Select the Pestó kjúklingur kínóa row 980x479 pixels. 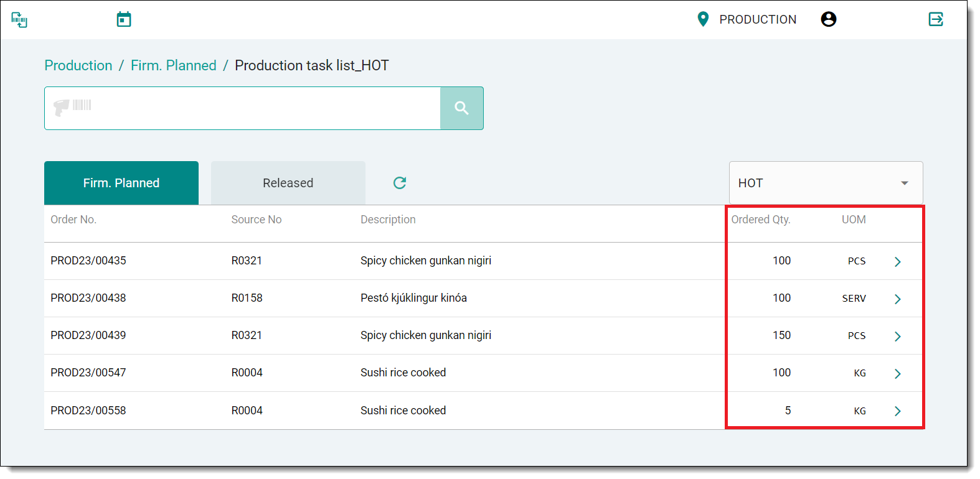coord(413,298)
